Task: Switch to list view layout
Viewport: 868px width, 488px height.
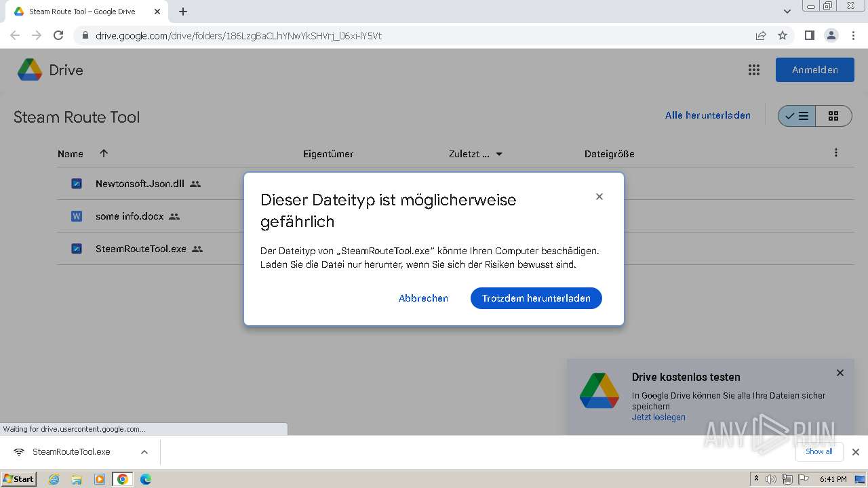Action: [x=797, y=116]
